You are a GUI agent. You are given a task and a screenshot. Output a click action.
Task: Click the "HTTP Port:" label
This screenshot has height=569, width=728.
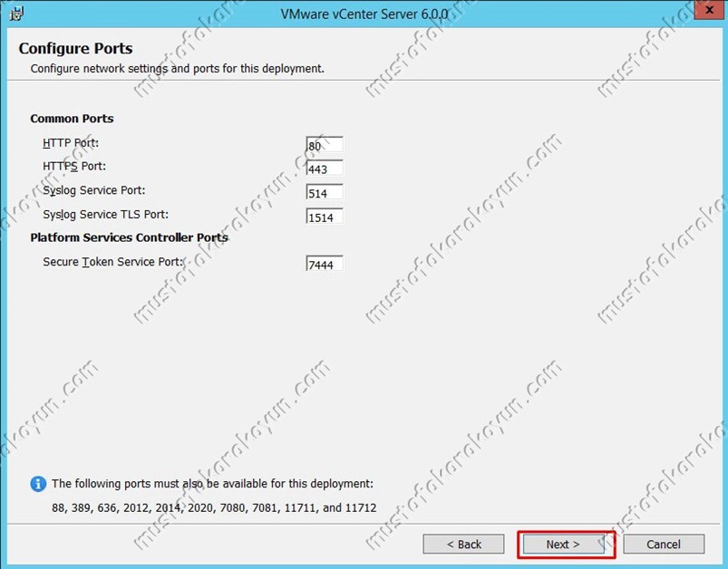(71, 143)
